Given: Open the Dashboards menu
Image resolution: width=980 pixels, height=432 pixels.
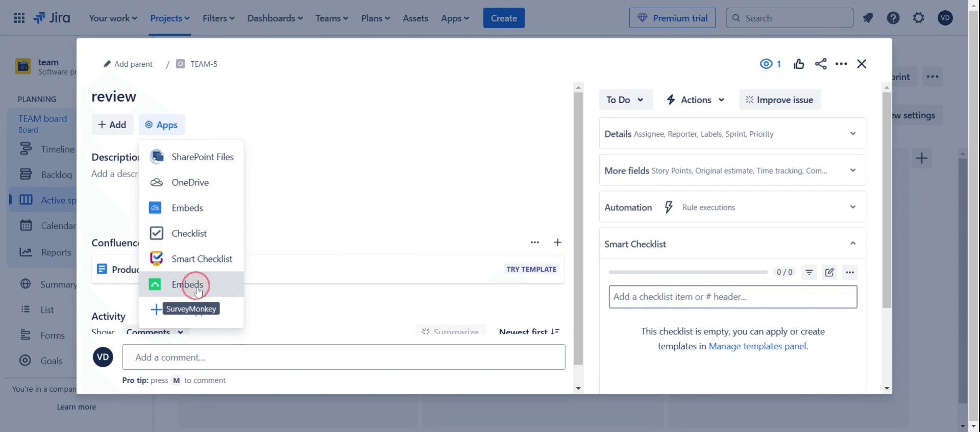Looking at the screenshot, I should 275,18.
